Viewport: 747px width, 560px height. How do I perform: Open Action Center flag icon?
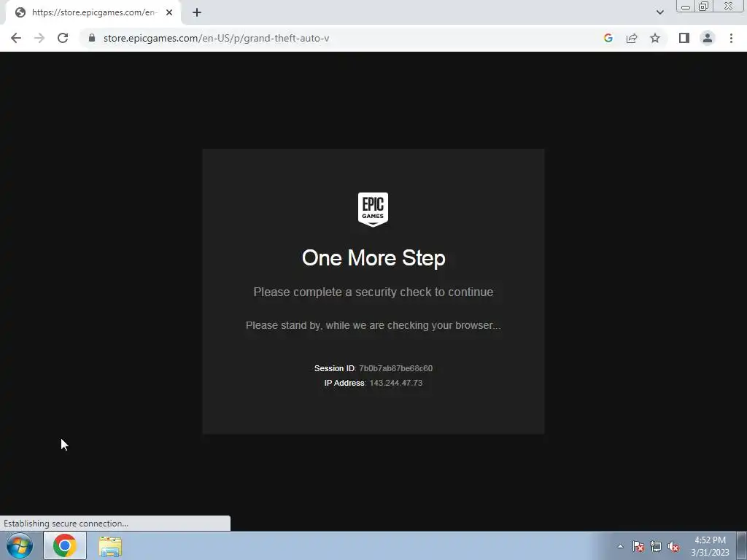click(638, 546)
